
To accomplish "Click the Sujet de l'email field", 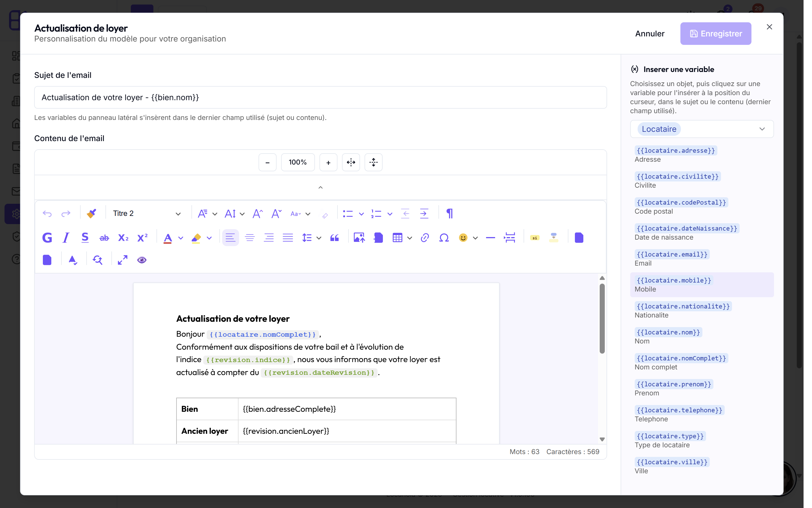I will (x=321, y=97).
